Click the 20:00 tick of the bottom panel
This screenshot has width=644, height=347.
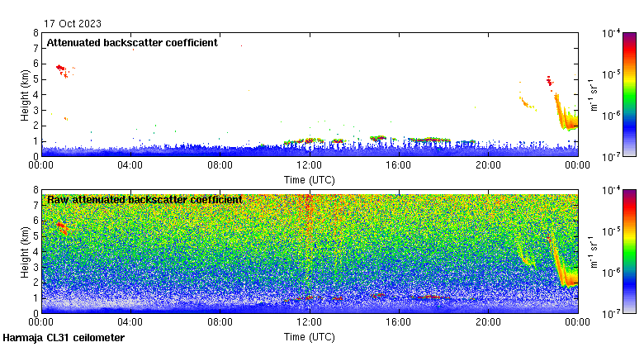click(x=488, y=322)
